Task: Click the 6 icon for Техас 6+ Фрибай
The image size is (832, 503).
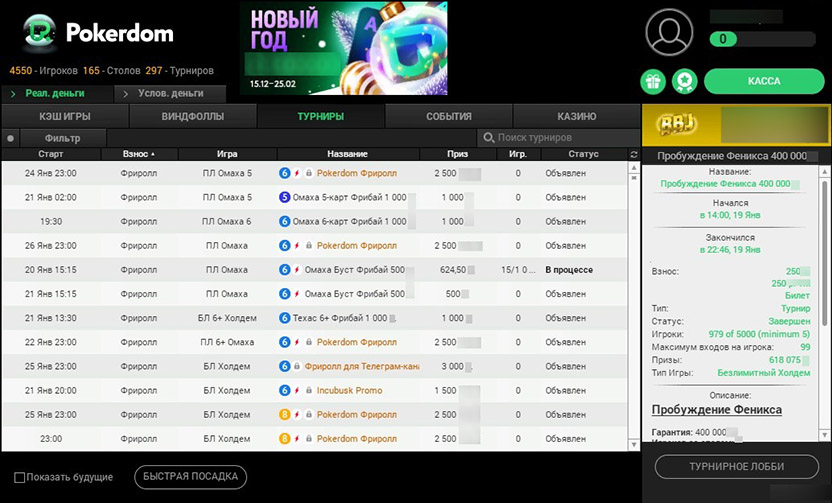Action: point(284,318)
